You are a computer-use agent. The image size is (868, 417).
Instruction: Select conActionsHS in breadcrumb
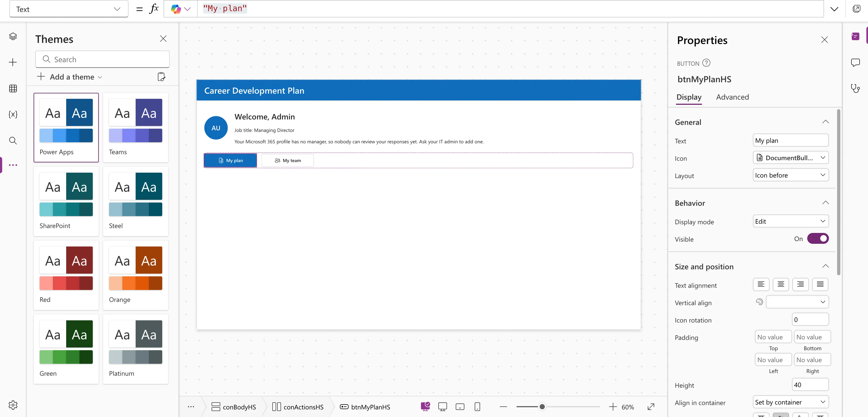coord(298,406)
